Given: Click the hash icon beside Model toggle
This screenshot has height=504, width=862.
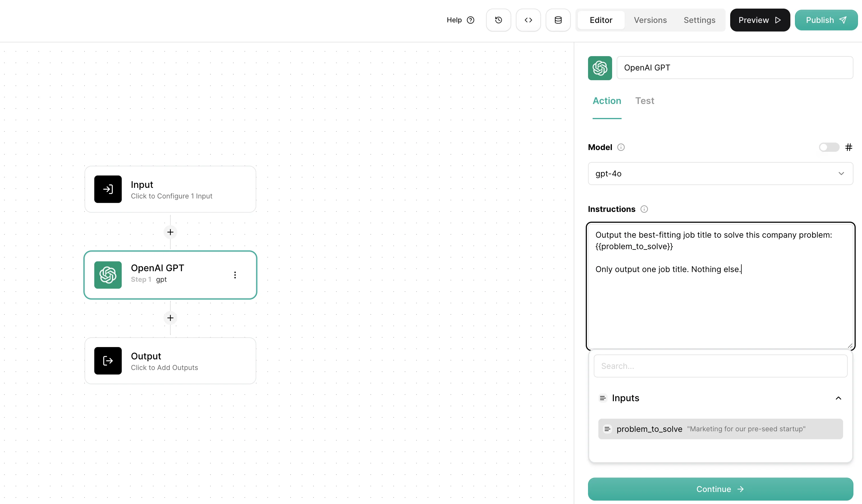Looking at the screenshot, I should [x=849, y=147].
